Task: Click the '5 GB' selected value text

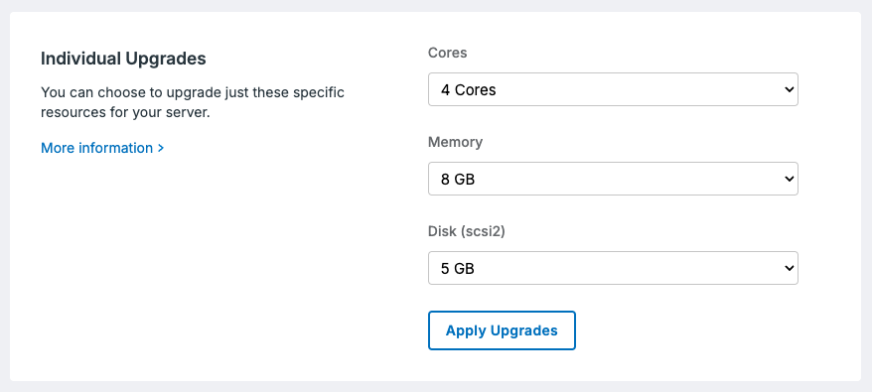Action: (x=458, y=269)
